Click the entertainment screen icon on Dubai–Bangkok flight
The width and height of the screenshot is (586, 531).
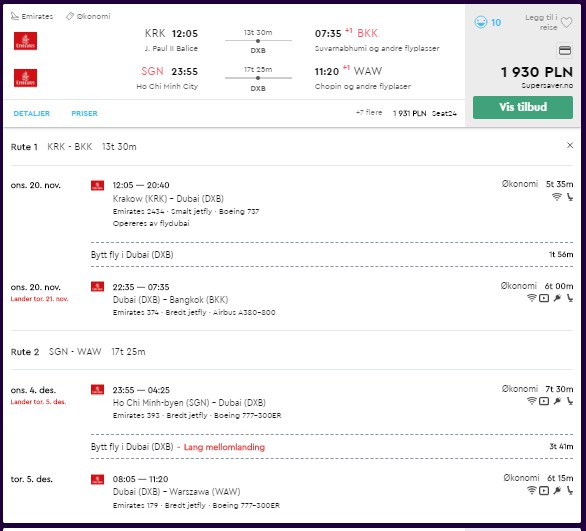[544, 298]
